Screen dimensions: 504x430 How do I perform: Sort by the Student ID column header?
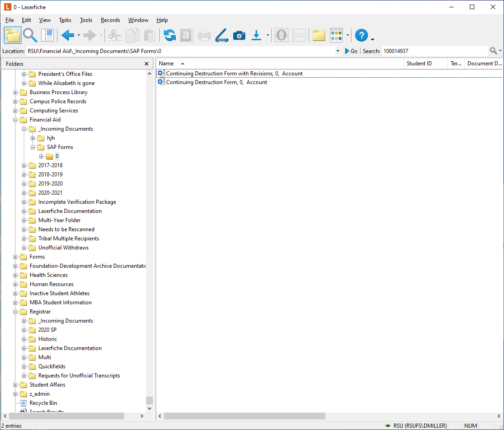(425, 64)
